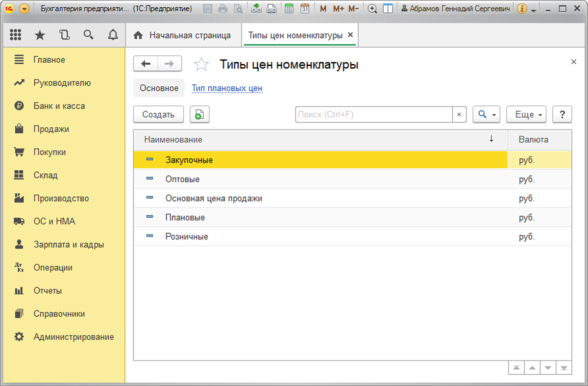Open the sections menu grid icon
The height and width of the screenshot is (386, 588).
click(x=16, y=35)
